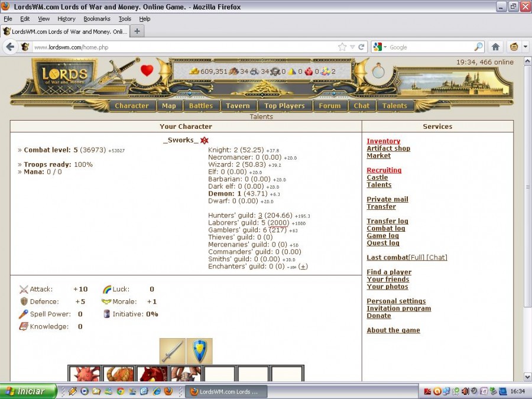Screen dimensions: 532x399
Task: Visit the Tavern menu
Action: (x=238, y=106)
